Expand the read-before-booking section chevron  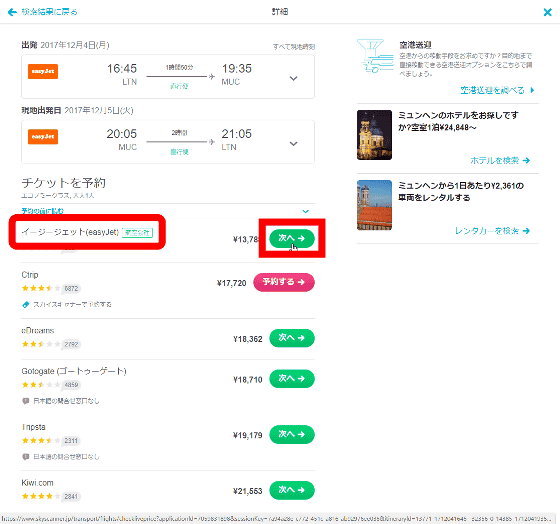[305, 211]
